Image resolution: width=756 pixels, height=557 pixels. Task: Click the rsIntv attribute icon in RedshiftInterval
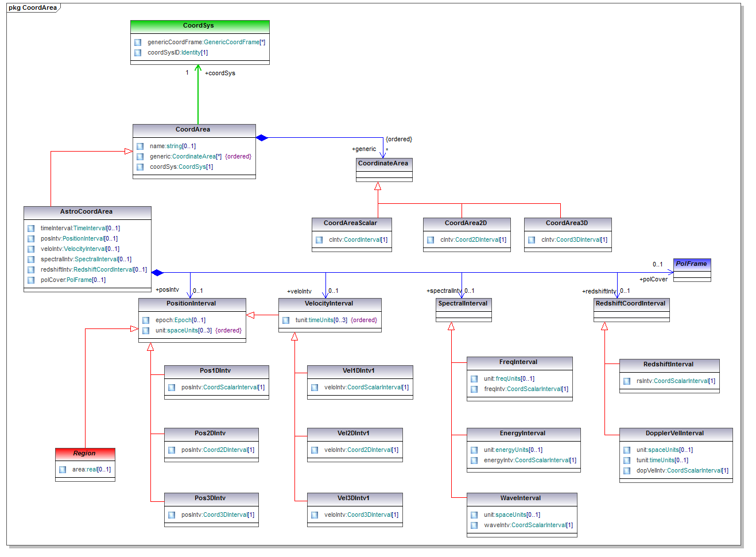627,381
